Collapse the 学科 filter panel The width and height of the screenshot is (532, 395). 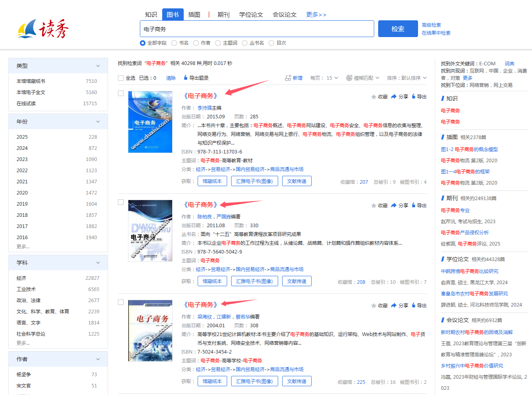tap(98, 263)
